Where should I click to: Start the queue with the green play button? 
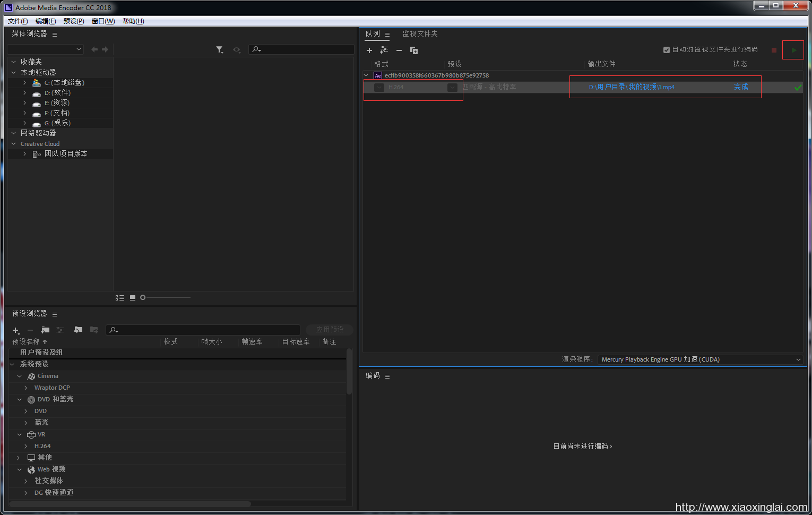[x=793, y=50]
